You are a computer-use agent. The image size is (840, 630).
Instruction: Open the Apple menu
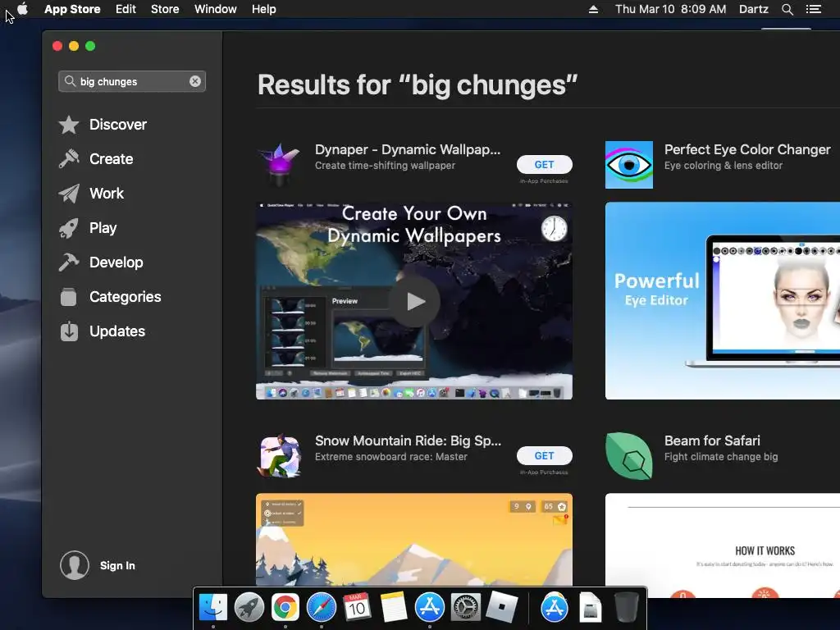22,9
